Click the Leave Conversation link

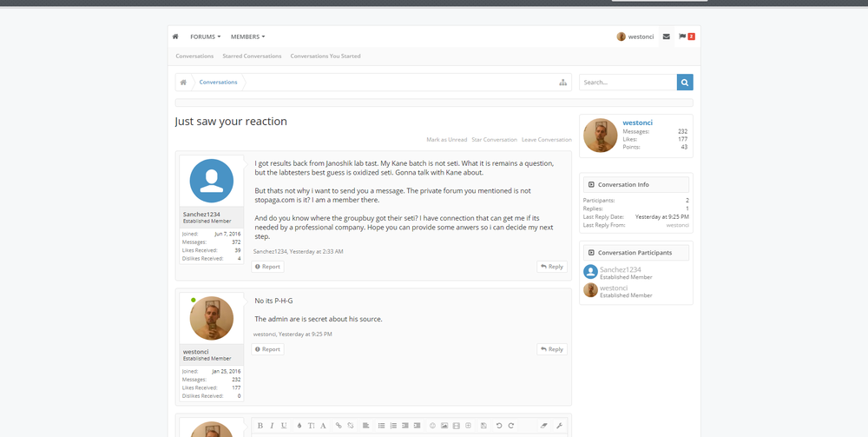point(546,140)
